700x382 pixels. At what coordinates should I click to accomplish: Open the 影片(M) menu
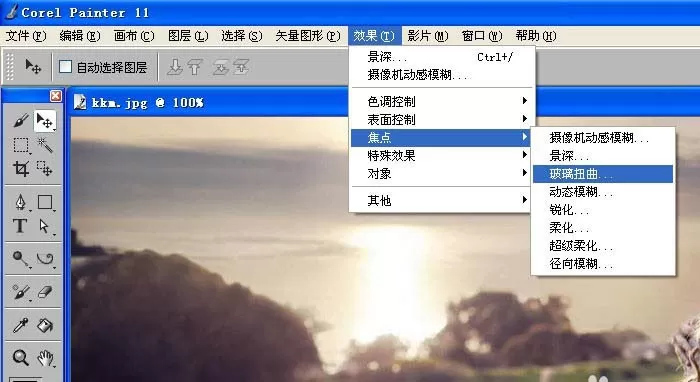(428, 36)
